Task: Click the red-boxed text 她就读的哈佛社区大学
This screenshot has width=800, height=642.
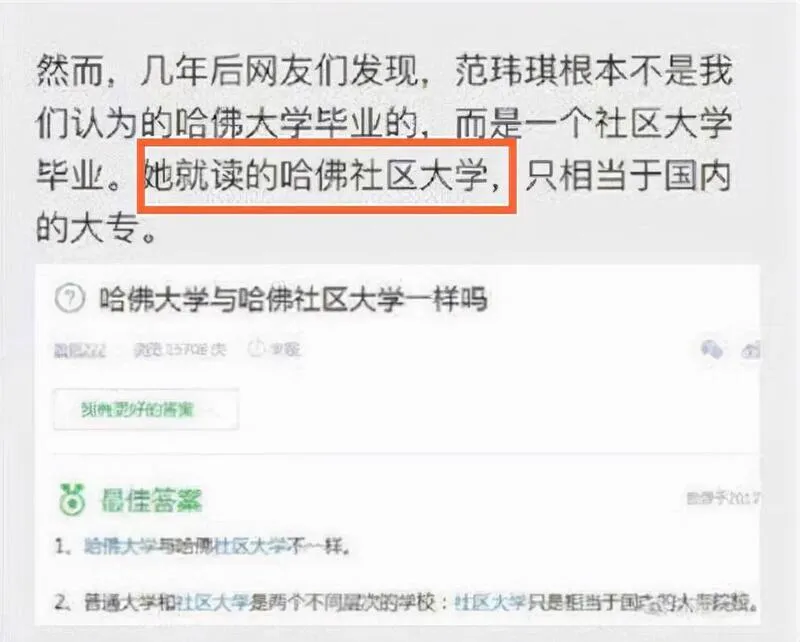Action: [327, 176]
